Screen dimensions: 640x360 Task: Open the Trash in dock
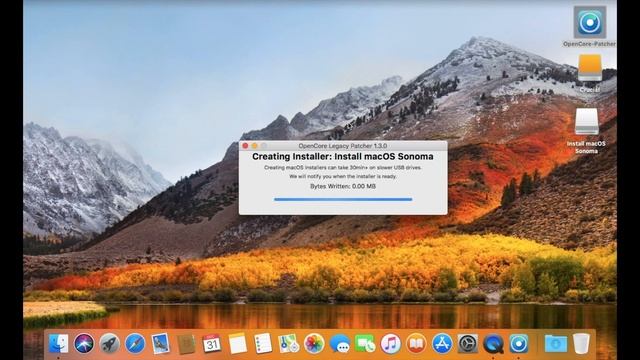581,343
